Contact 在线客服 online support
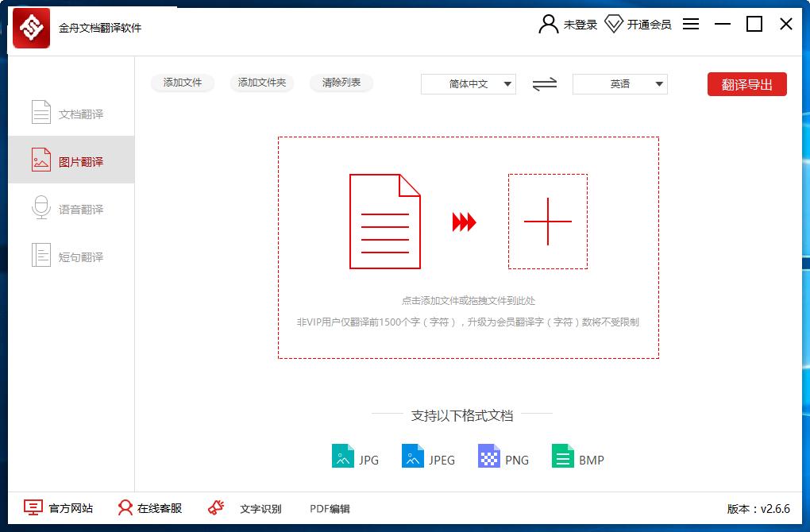 pyautogui.click(x=150, y=508)
